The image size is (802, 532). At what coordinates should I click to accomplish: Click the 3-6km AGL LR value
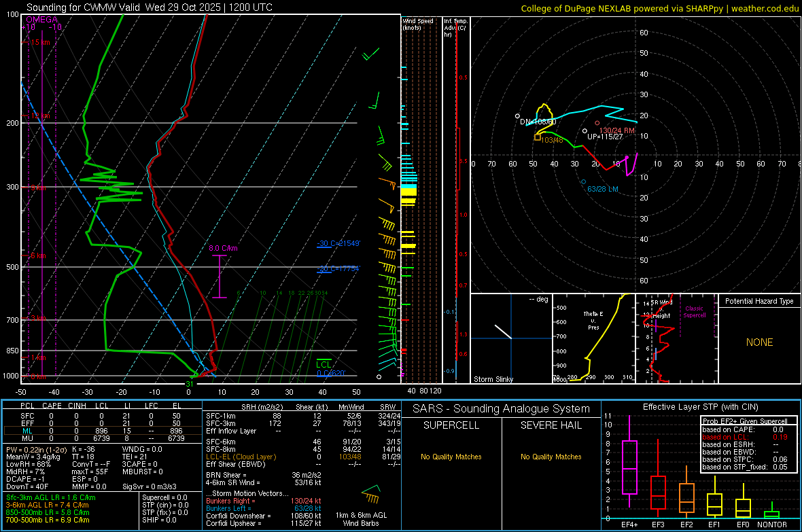click(47, 505)
